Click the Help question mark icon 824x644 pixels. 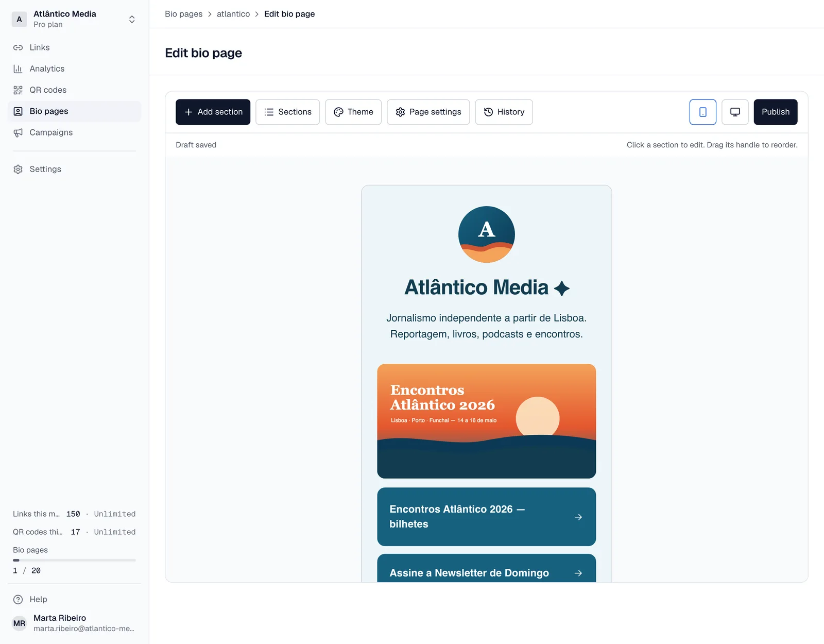click(x=18, y=599)
